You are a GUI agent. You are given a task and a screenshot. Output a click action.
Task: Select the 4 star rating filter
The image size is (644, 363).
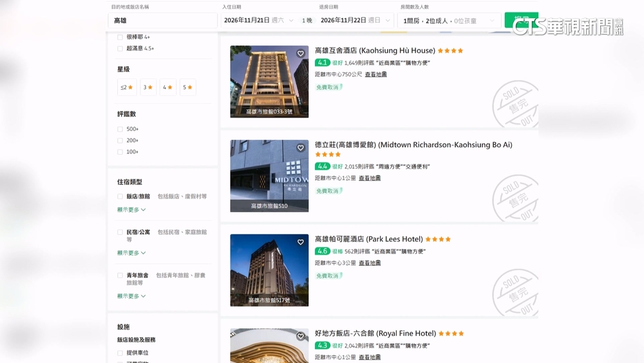[x=167, y=87]
